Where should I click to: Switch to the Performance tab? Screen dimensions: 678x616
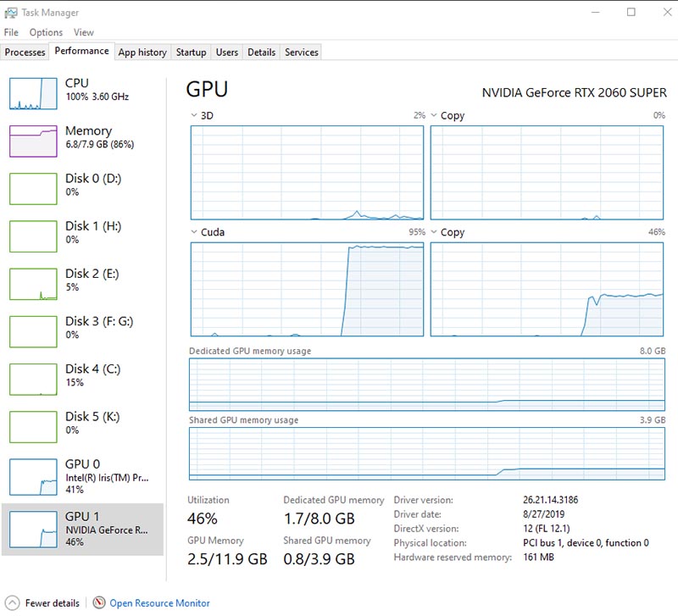(81, 51)
